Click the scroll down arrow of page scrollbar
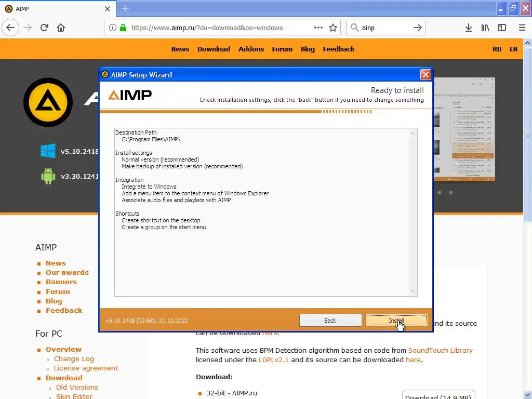The image size is (532, 399). coord(528,395)
